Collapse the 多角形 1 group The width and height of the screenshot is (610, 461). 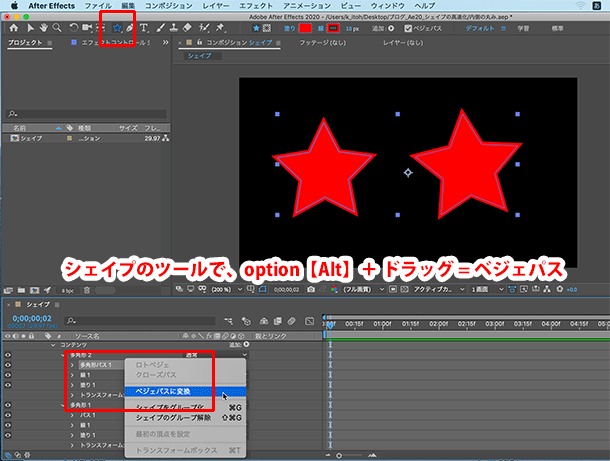click(63, 405)
